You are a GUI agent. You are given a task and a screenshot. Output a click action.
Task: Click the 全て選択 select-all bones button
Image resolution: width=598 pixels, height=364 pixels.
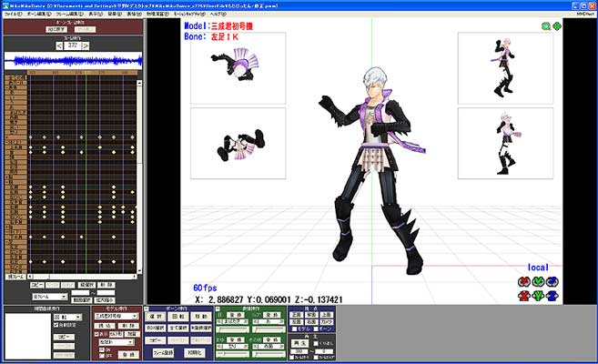[x=178, y=328]
